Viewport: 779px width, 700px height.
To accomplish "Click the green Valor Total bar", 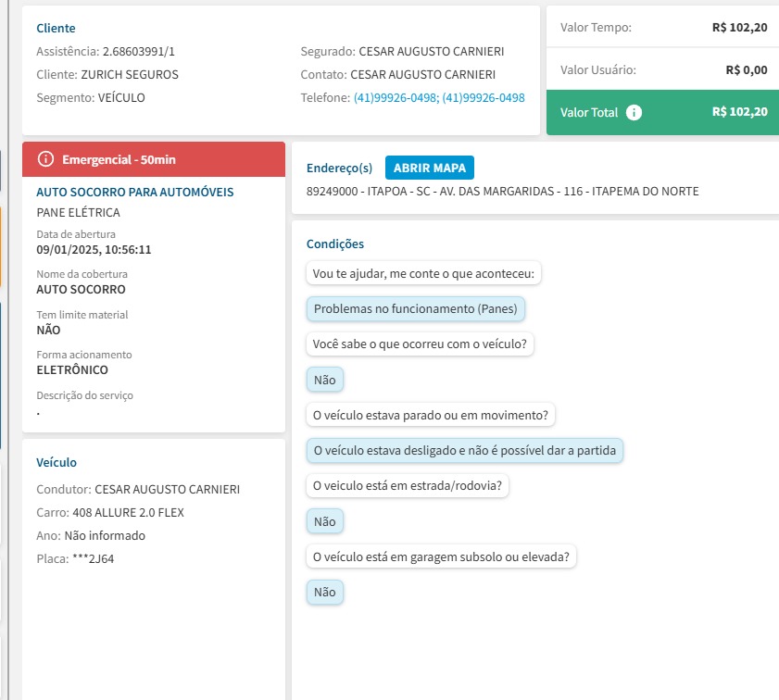I will point(662,112).
